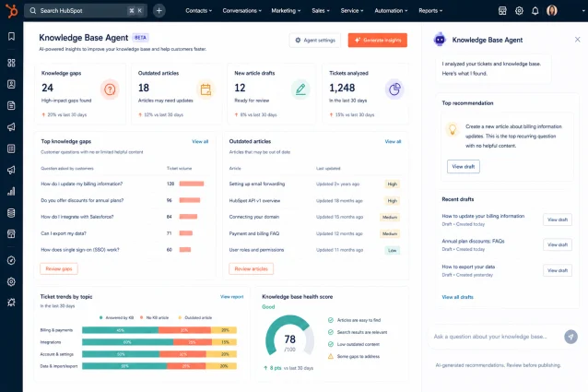The image size is (588, 392).
Task: Click the Integrations trend bar
Action: tap(159, 342)
